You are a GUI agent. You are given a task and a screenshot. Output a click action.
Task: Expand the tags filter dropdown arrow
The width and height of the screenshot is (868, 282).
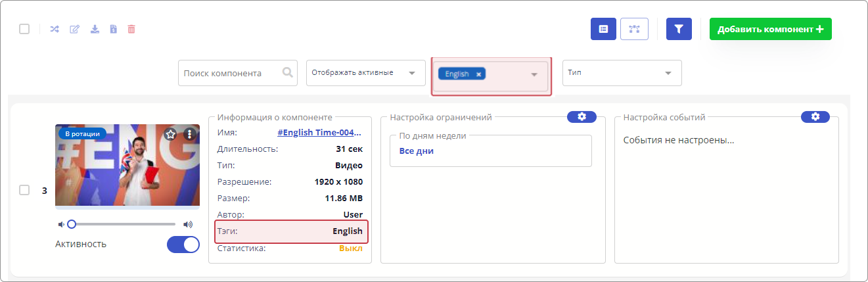(x=535, y=74)
